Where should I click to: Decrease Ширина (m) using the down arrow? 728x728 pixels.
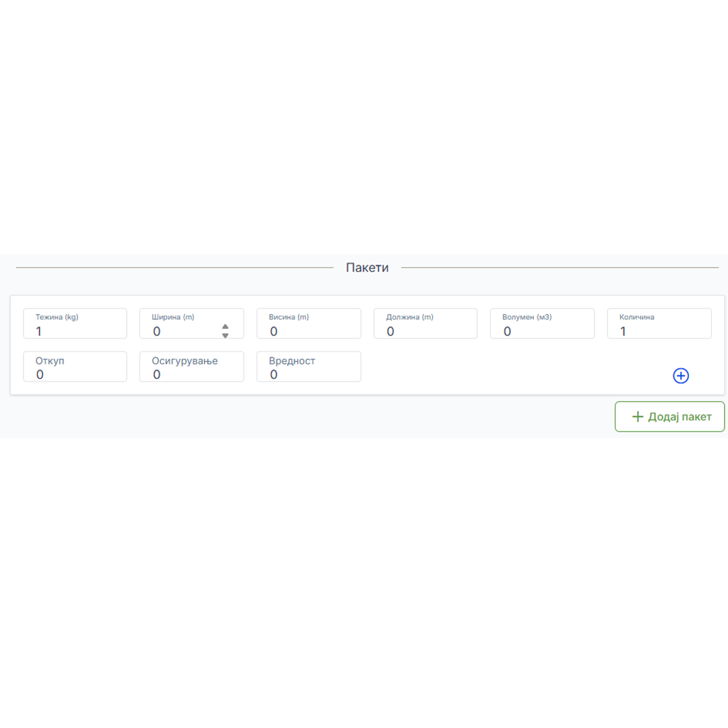pyautogui.click(x=225, y=336)
